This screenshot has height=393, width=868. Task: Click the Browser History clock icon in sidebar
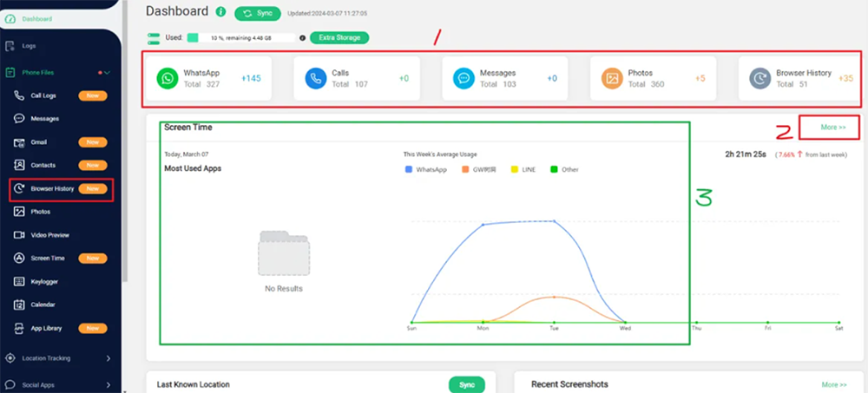coord(19,189)
